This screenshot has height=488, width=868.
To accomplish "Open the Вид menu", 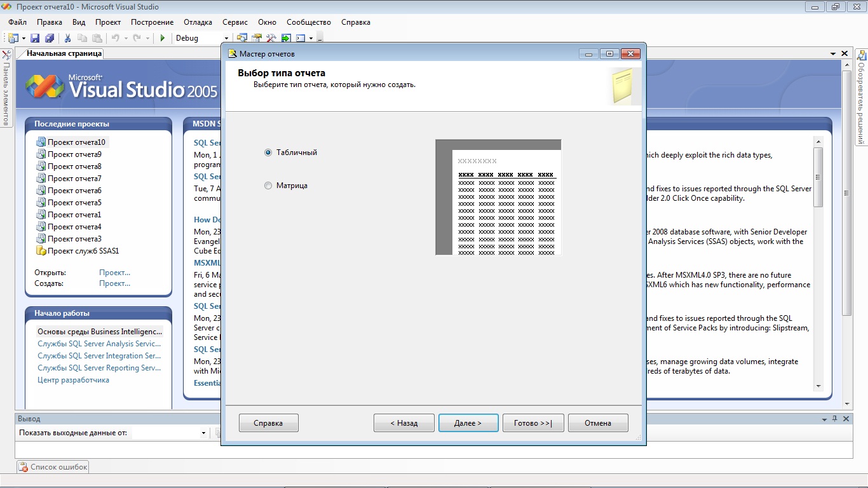I will pyautogui.click(x=79, y=22).
